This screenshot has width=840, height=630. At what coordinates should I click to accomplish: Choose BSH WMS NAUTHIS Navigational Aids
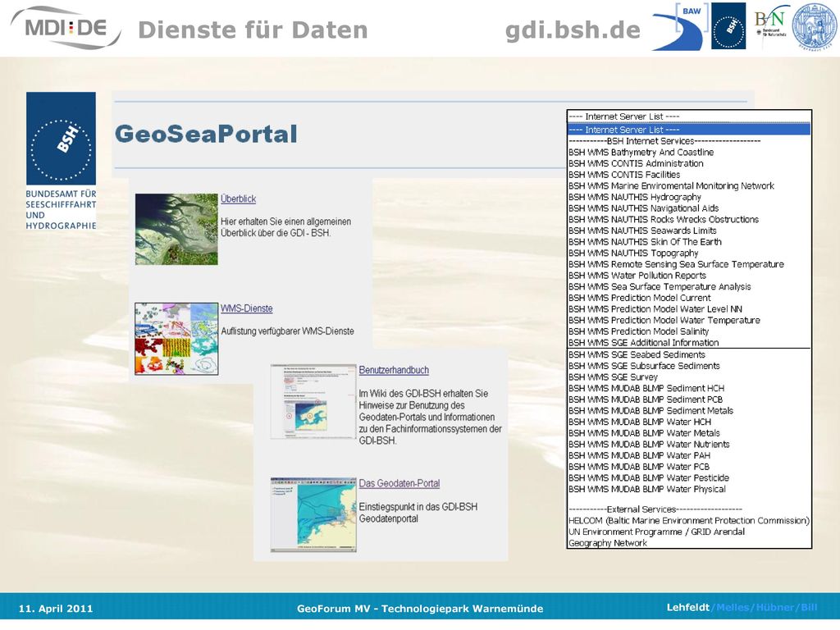(689, 208)
